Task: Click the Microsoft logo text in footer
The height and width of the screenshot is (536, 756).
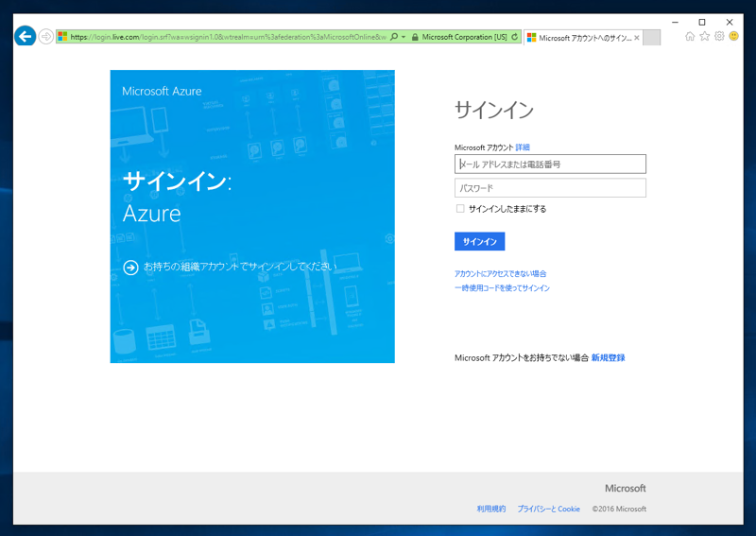Action: [626, 488]
